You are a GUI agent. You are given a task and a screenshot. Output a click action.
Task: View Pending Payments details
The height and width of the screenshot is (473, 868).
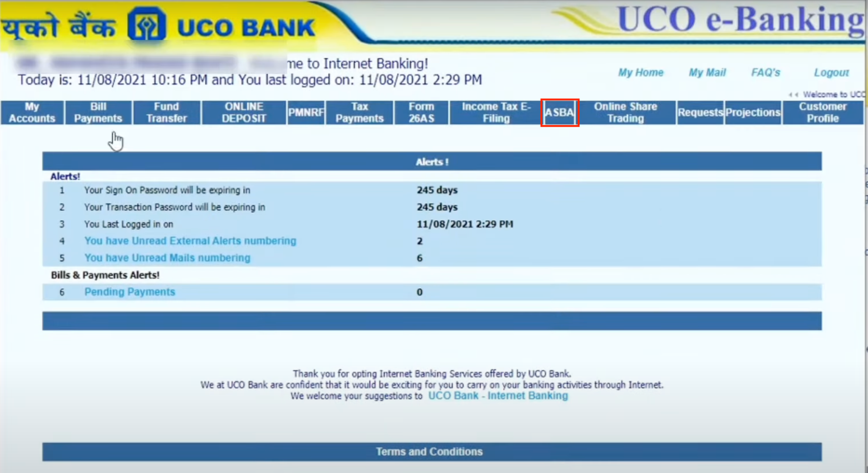tap(130, 292)
